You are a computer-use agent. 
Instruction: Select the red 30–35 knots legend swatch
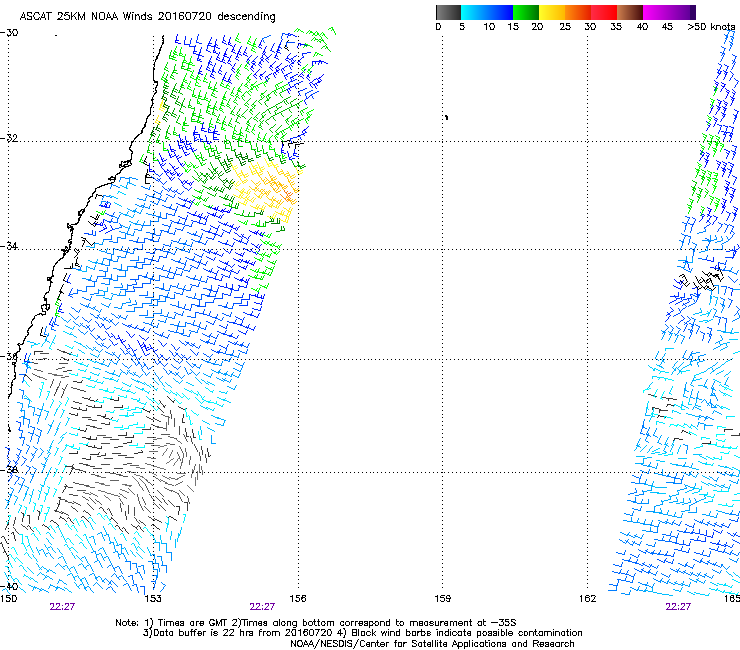604,12
